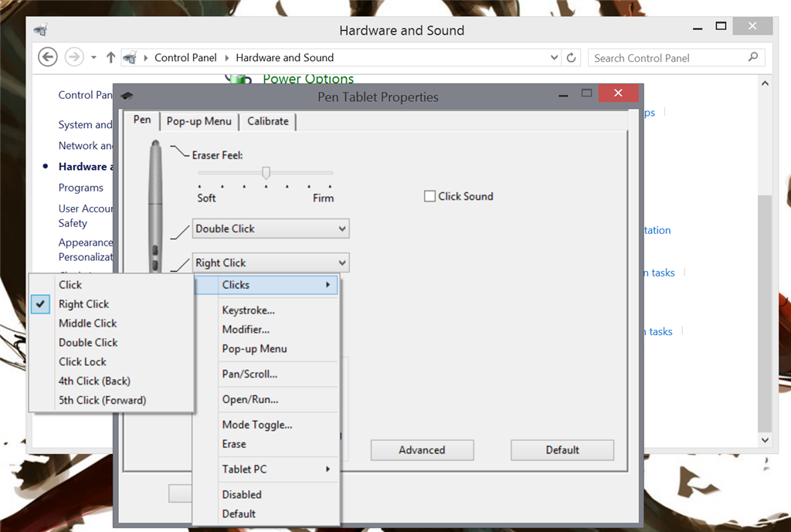Open System and Security sidebar link

coord(85,124)
